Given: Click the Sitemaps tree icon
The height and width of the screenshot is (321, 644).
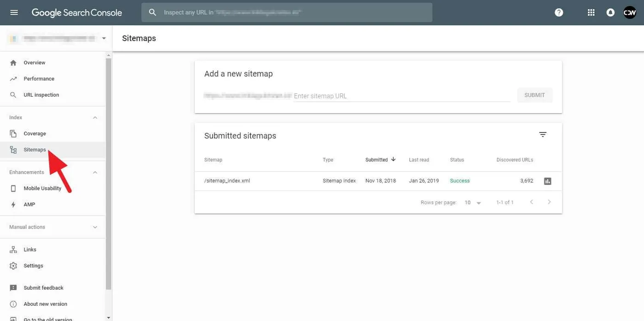Looking at the screenshot, I should [x=13, y=149].
